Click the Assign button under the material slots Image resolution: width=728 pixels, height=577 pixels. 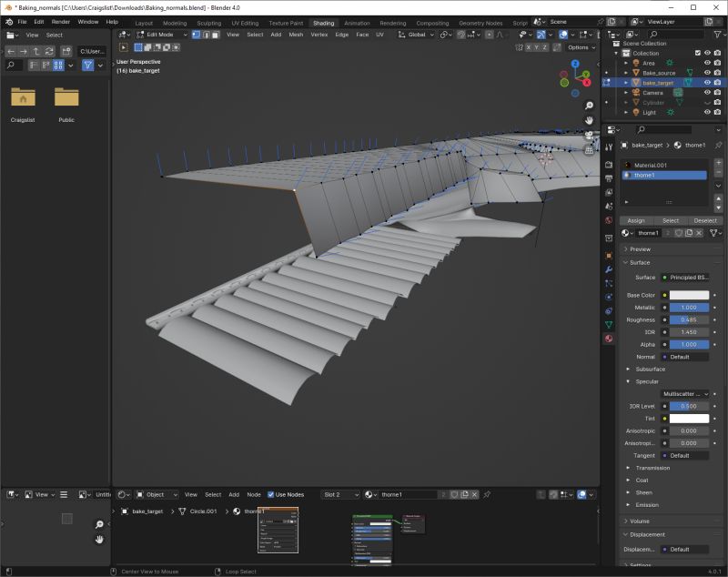pyautogui.click(x=636, y=220)
